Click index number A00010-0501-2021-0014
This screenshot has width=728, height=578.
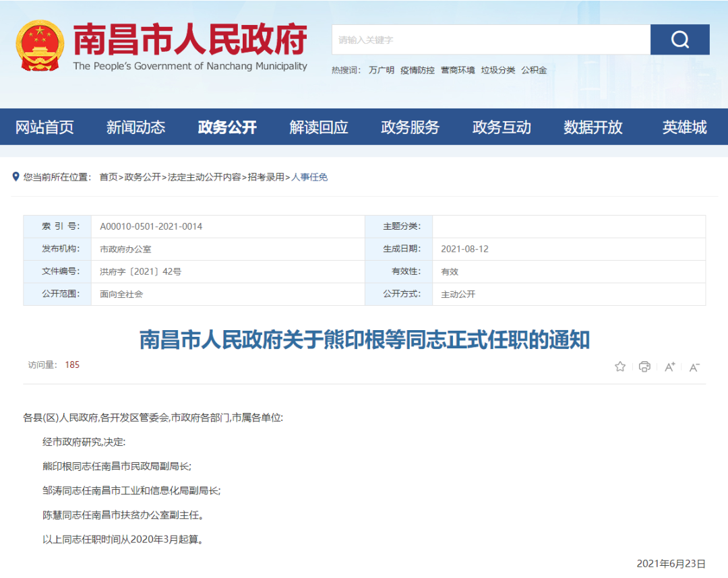pyautogui.click(x=151, y=226)
